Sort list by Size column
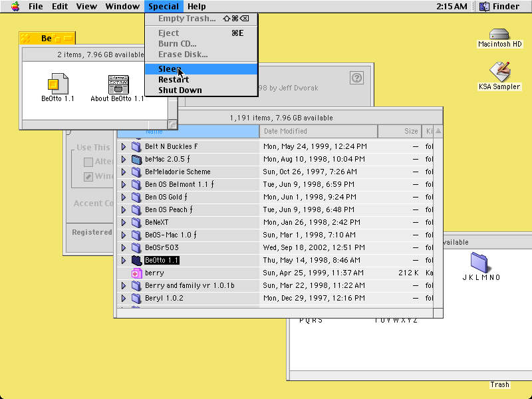 pos(400,131)
